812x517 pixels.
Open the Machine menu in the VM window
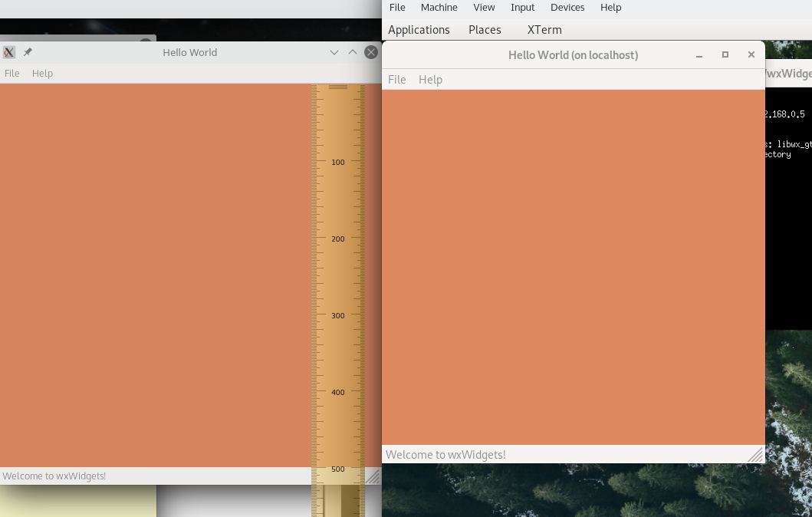click(x=439, y=7)
